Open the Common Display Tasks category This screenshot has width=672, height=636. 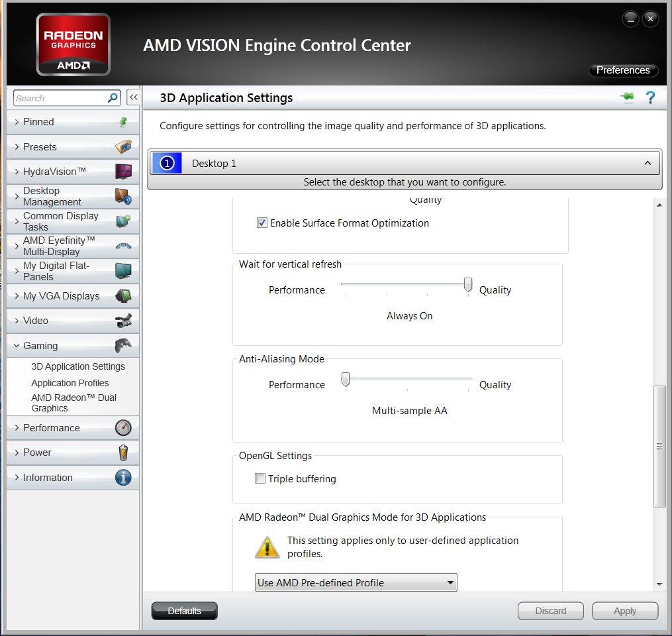tap(73, 221)
